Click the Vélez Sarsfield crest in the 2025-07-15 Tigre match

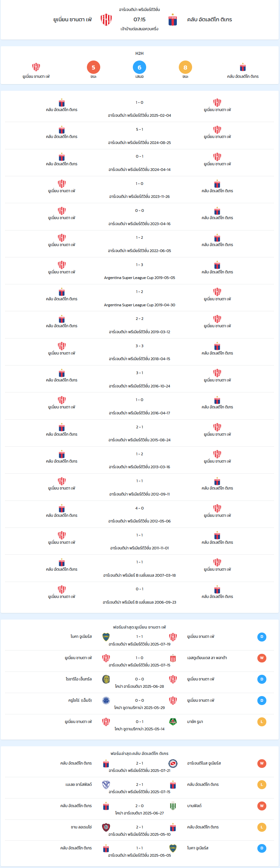point(106,785)
